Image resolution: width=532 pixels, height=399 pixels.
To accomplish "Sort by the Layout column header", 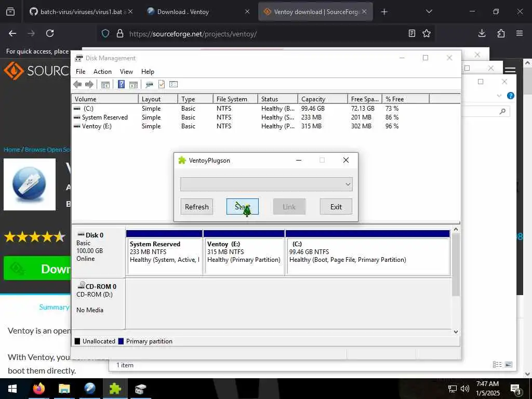I will (158, 99).
